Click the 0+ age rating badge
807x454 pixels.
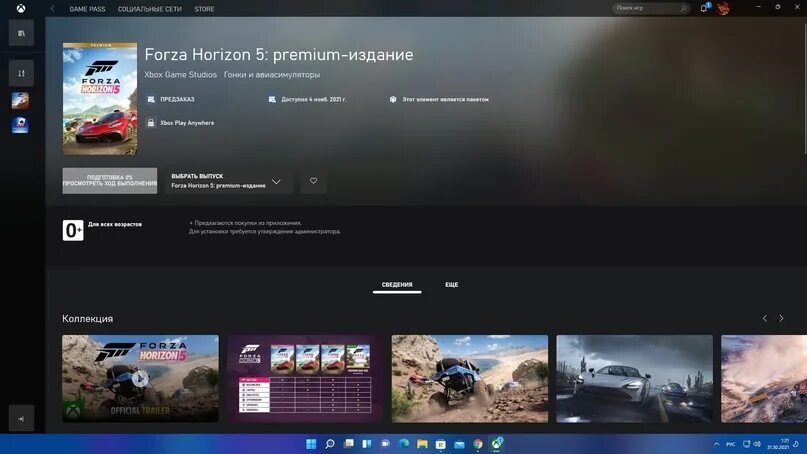73,230
